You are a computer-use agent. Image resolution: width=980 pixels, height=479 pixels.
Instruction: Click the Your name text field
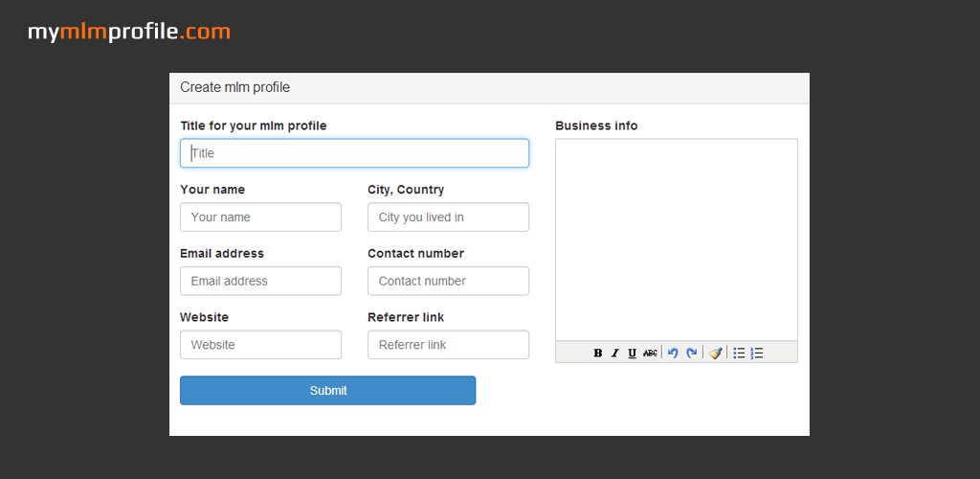pyautogui.click(x=260, y=217)
